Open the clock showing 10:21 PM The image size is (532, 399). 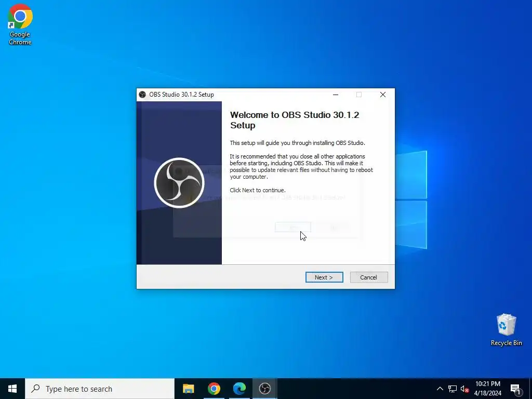pos(487,389)
